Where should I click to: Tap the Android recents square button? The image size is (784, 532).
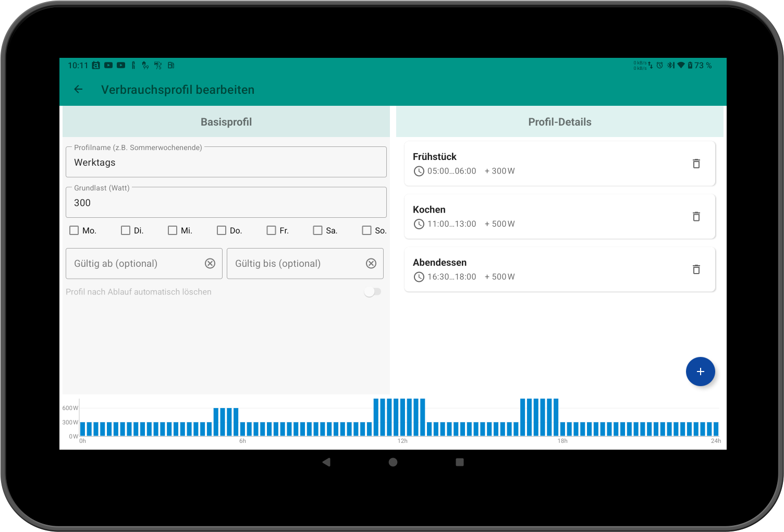459,462
